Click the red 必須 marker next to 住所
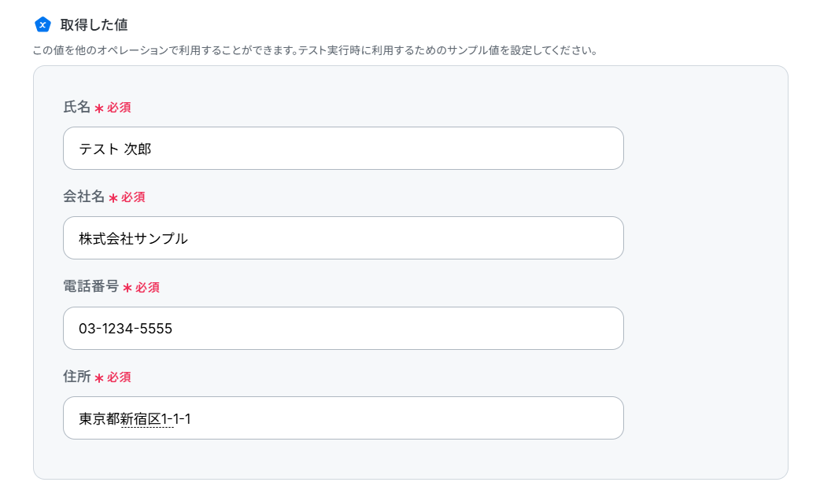The height and width of the screenshot is (504, 820). 119,377
